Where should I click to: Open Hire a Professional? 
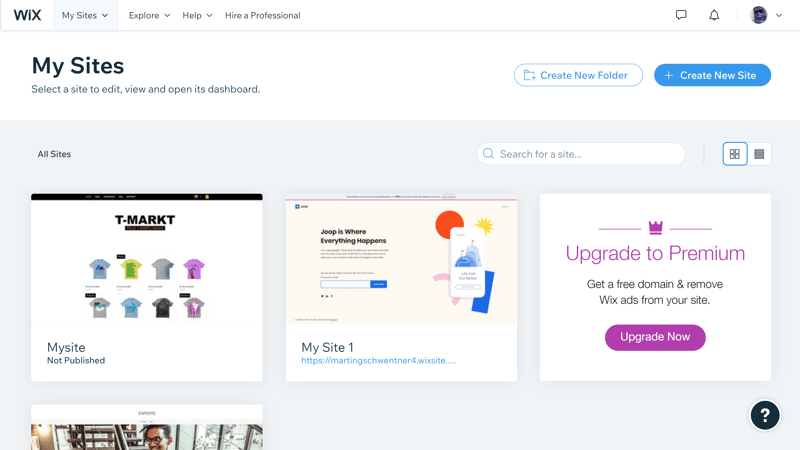tap(262, 15)
